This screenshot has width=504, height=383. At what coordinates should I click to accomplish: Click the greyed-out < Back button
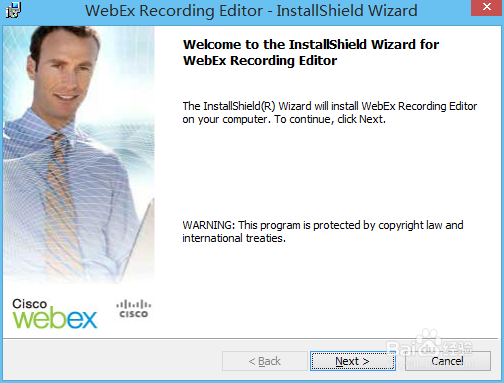[x=265, y=361]
